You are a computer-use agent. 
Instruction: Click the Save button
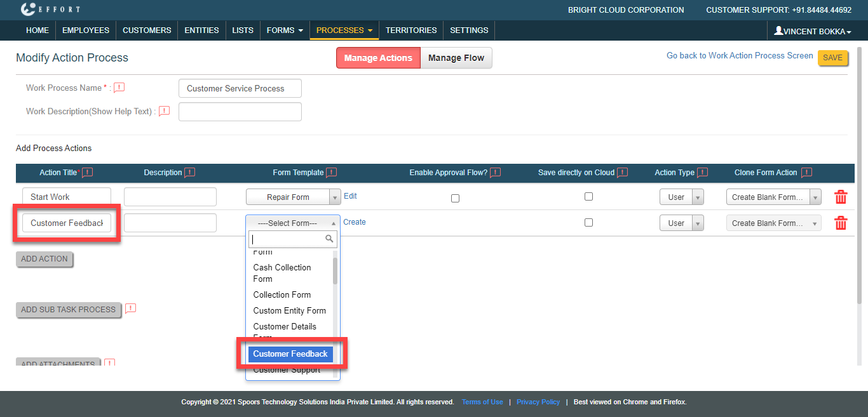tap(832, 58)
